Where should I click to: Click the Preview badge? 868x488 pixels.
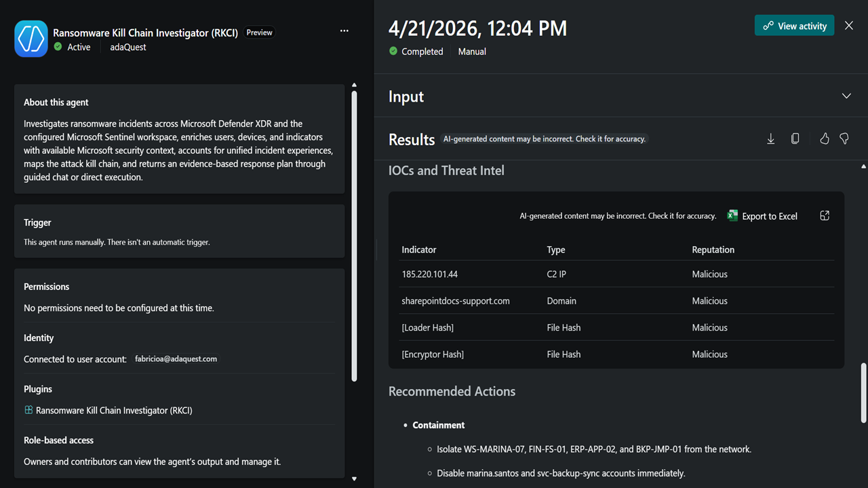tap(259, 33)
